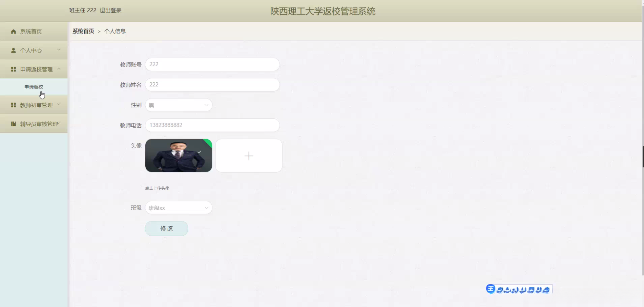
Task: Focus the 教师账号 input field
Action: point(212,64)
